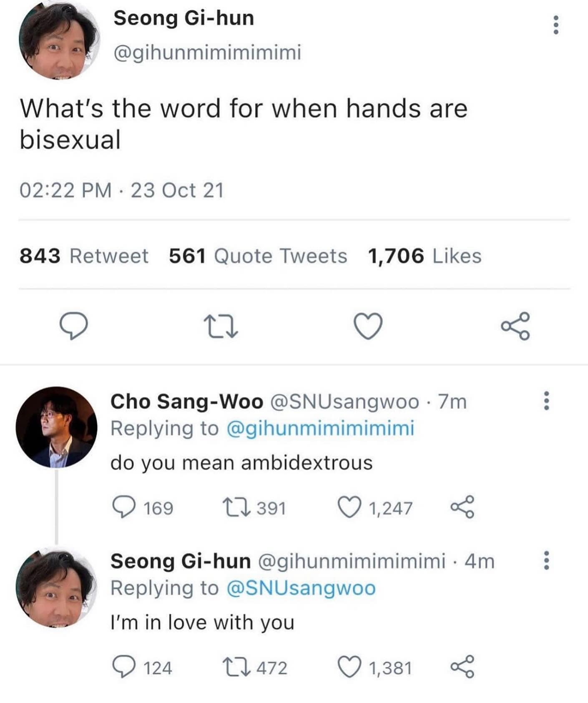The width and height of the screenshot is (588, 703).
Task: View the 843 Retweets list
Action: click(84, 256)
